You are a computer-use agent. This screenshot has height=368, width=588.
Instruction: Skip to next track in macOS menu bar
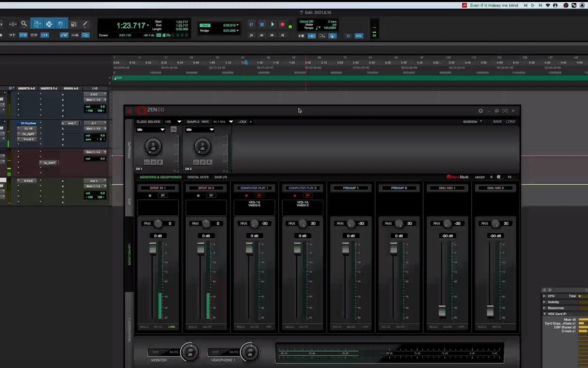540,5
